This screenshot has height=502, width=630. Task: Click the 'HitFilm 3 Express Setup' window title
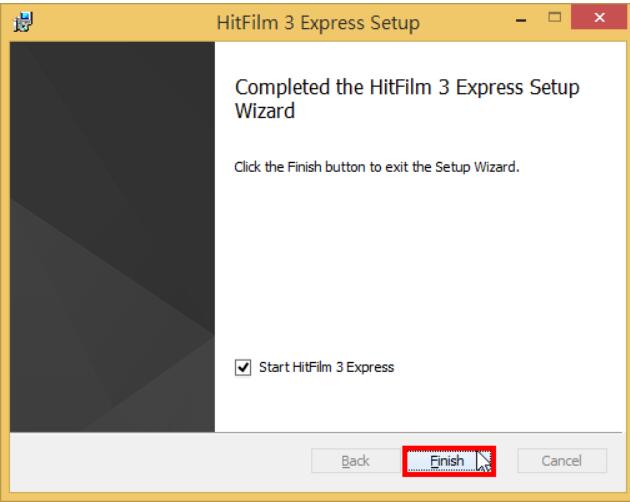(x=318, y=23)
